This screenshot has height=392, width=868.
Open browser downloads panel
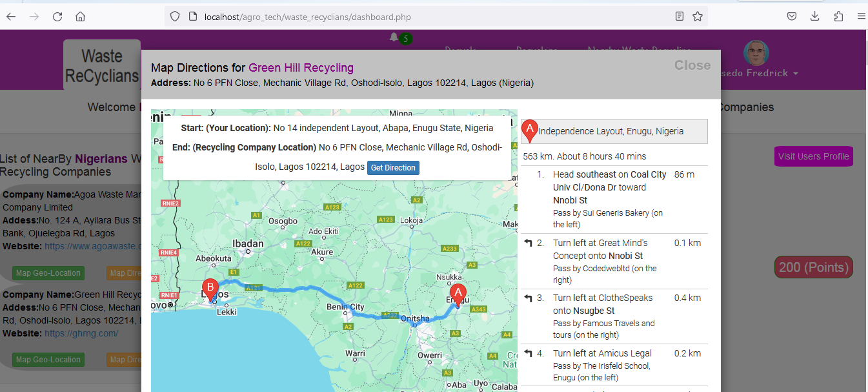(815, 16)
